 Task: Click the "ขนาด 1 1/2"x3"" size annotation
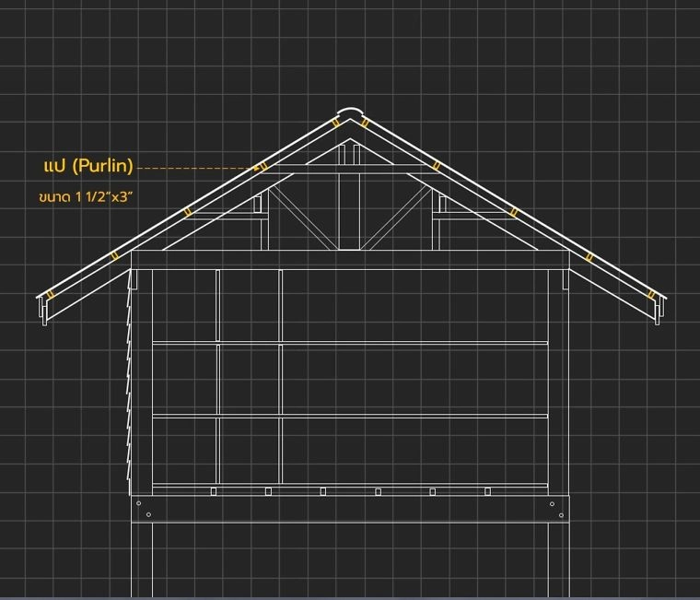pyautogui.click(x=82, y=197)
